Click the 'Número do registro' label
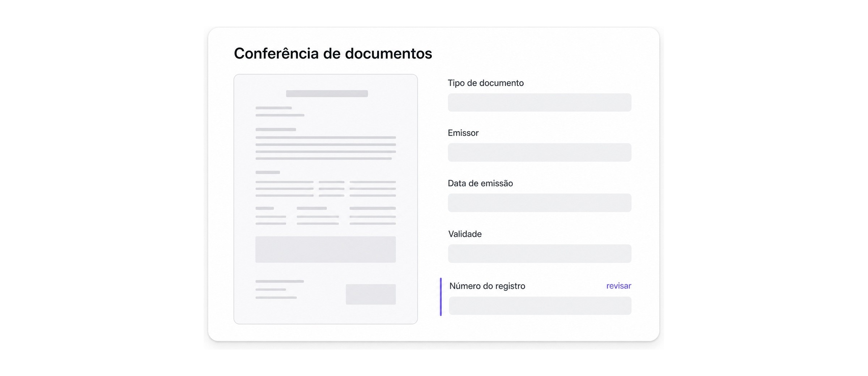 (x=487, y=286)
